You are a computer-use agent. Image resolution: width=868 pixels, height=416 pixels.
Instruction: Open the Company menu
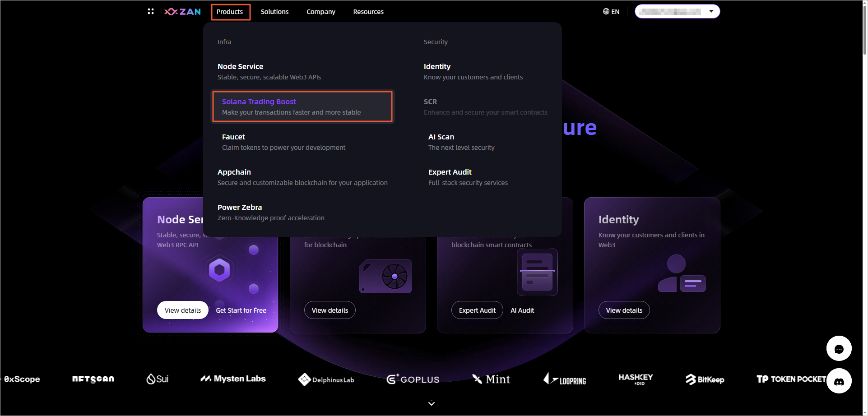(321, 12)
